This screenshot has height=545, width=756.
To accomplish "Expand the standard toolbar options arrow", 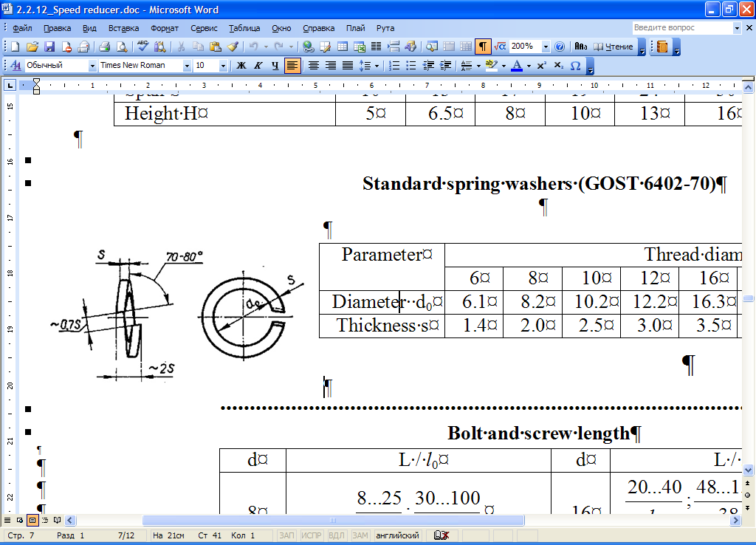I will click(642, 48).
